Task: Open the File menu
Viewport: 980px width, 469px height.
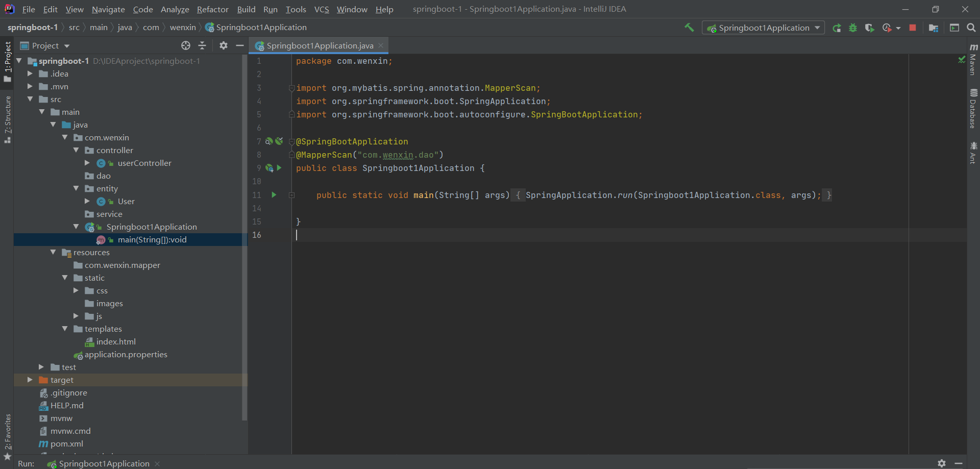Action: (x=29, y=9)
